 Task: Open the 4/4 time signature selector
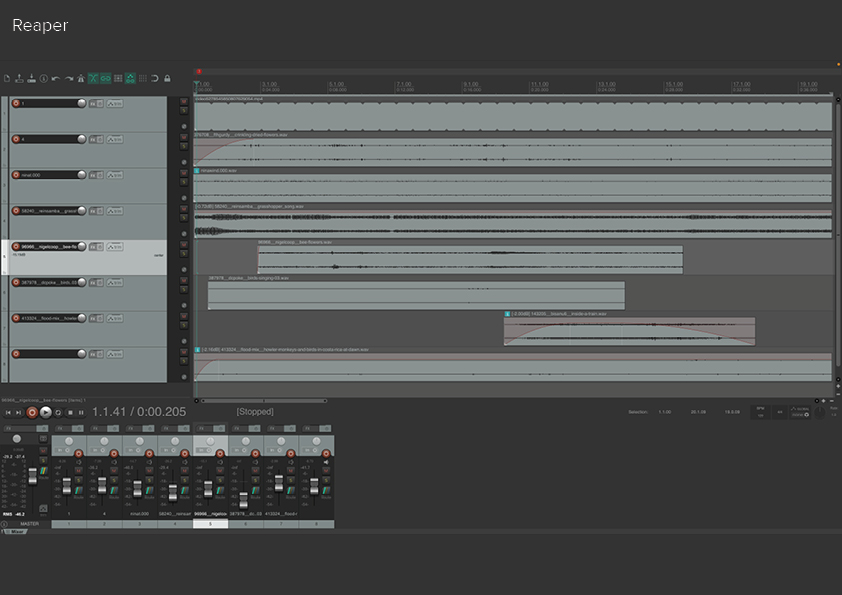coord(780,411)
